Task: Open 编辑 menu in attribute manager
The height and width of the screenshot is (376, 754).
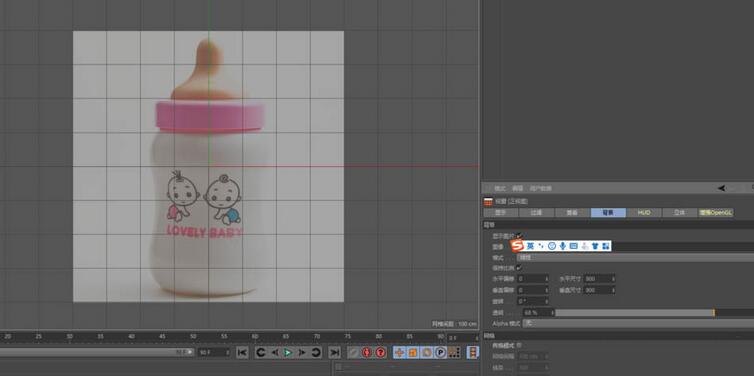Action: click(517, 188)
